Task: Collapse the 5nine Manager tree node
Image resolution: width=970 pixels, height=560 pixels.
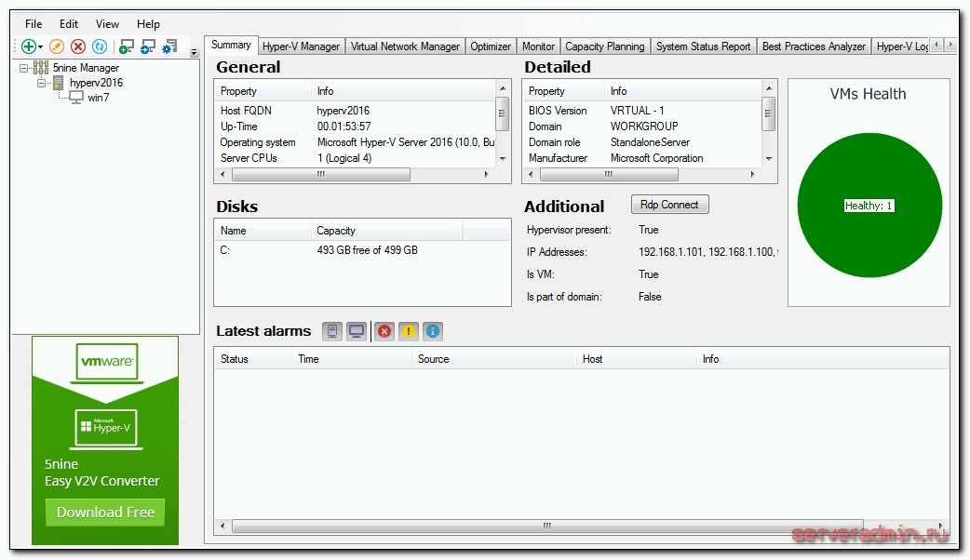Action: click(24, 68)
